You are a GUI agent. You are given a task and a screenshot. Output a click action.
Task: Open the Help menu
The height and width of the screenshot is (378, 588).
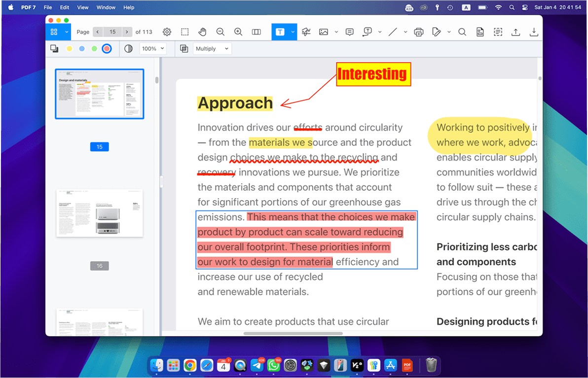pyautogui.click(x=129, y=7)
